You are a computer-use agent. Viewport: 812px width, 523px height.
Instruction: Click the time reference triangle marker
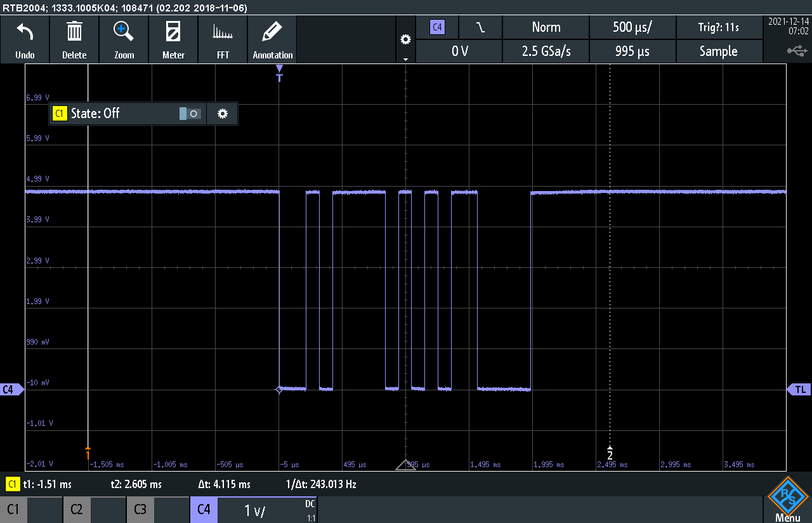pyautogui.click(x=405, y=465)
